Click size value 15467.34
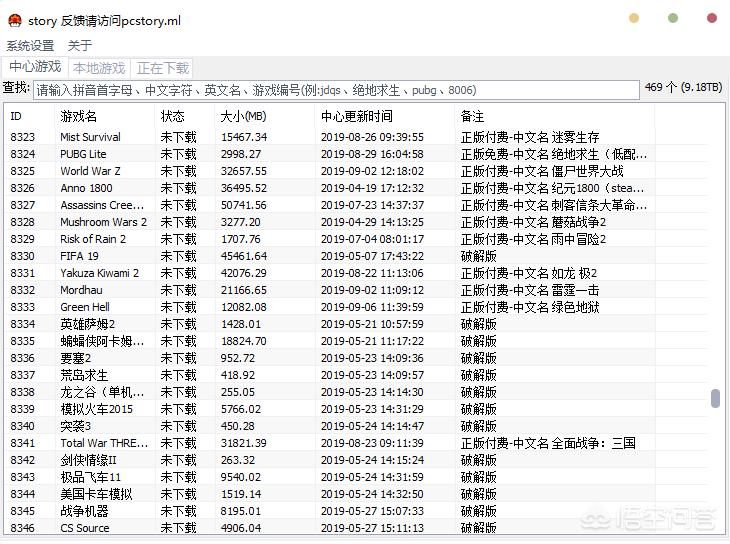 click(x=243, y=137)
